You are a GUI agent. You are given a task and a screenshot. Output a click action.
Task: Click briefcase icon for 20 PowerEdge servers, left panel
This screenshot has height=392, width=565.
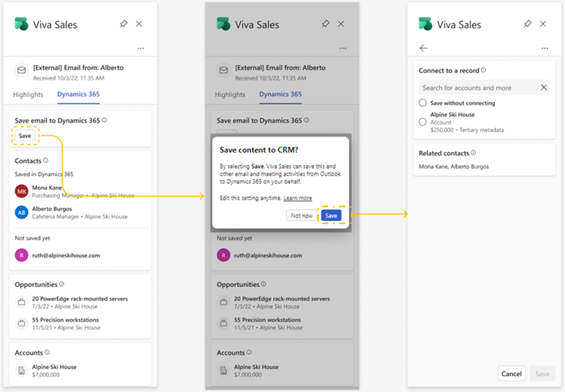click(x=22, y=302)
